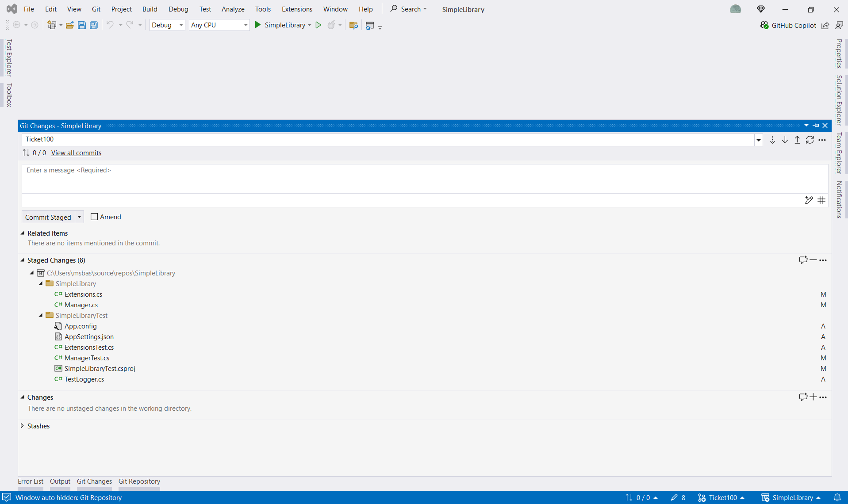
Task: Open the Git menu
Action: click(x=96, y=9)
